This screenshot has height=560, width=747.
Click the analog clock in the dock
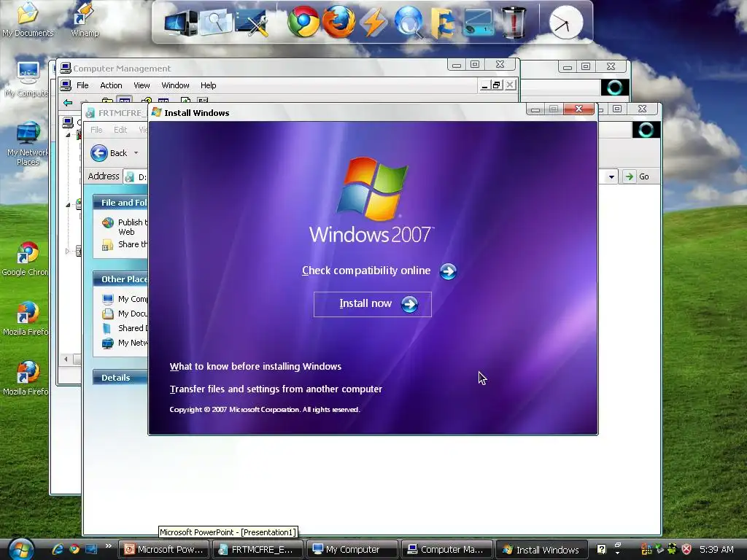[x=565, y=23]
